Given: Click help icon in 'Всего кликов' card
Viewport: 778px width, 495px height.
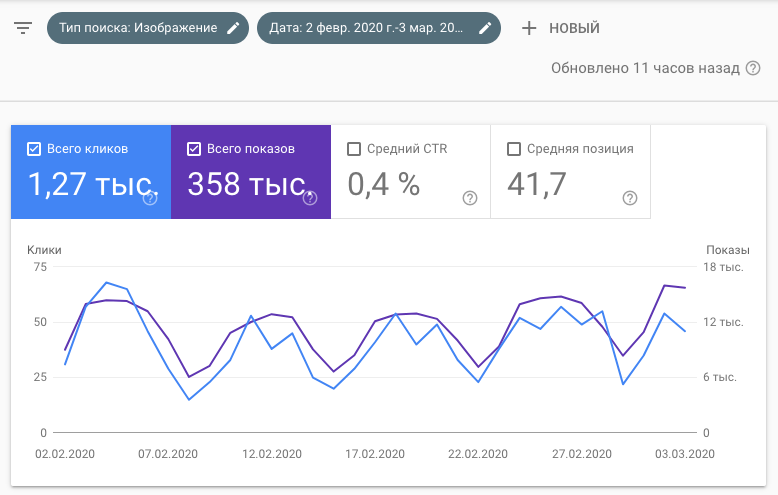Looking at the screenshot, I should (x=150, y=198).
